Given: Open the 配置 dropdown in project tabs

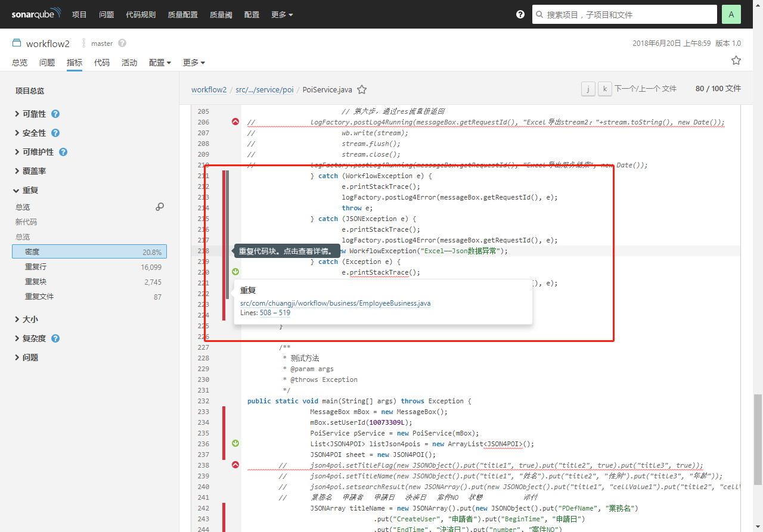Looking at the screenshot, I should point(160,63).
